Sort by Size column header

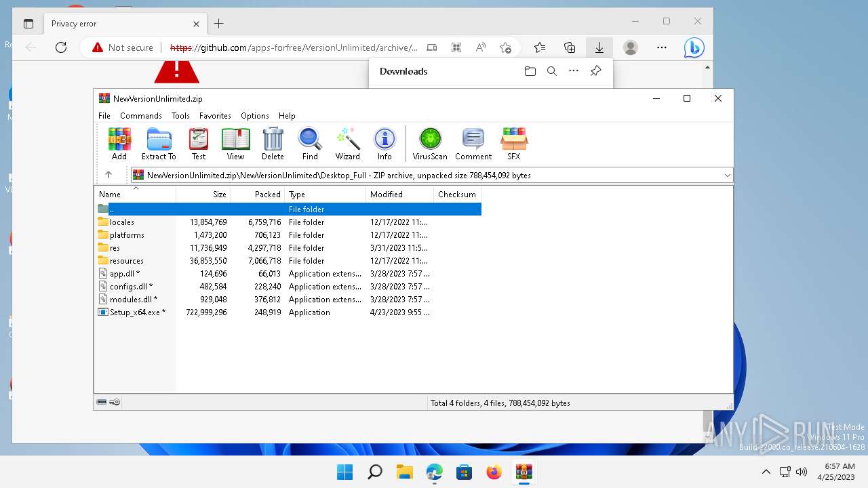click(203, 195)
